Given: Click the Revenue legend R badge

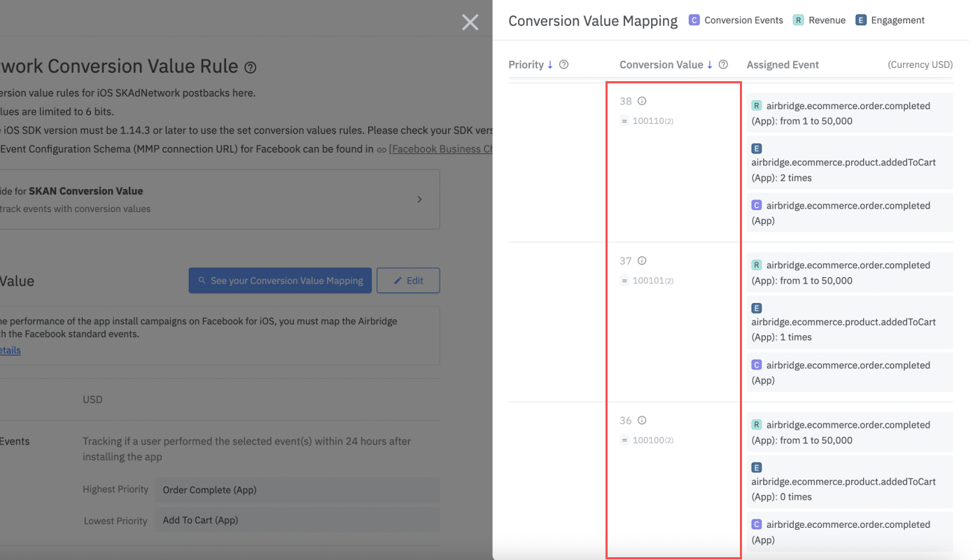Looking at the screenshot, I should click(x=798, y=20).
